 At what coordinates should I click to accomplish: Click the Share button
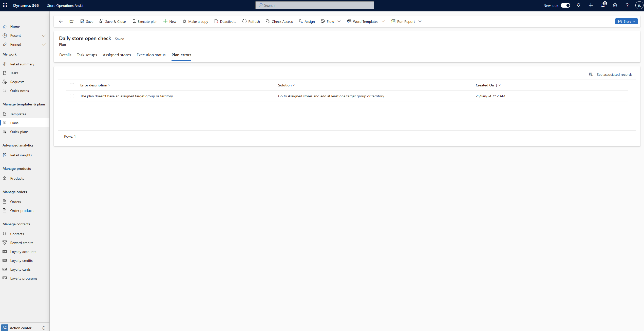[626, 21]
